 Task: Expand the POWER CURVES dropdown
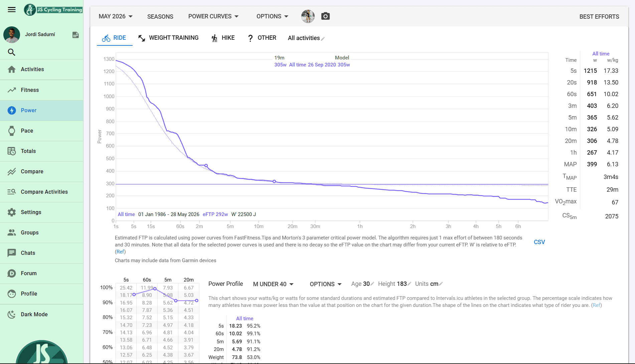coord(213,16)
